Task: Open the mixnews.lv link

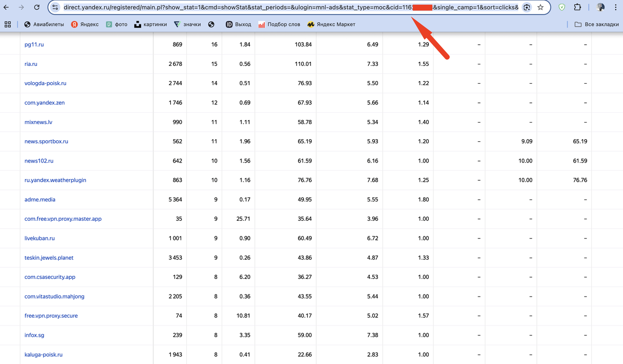Action: pyautogui.click(x=38, y=122)
